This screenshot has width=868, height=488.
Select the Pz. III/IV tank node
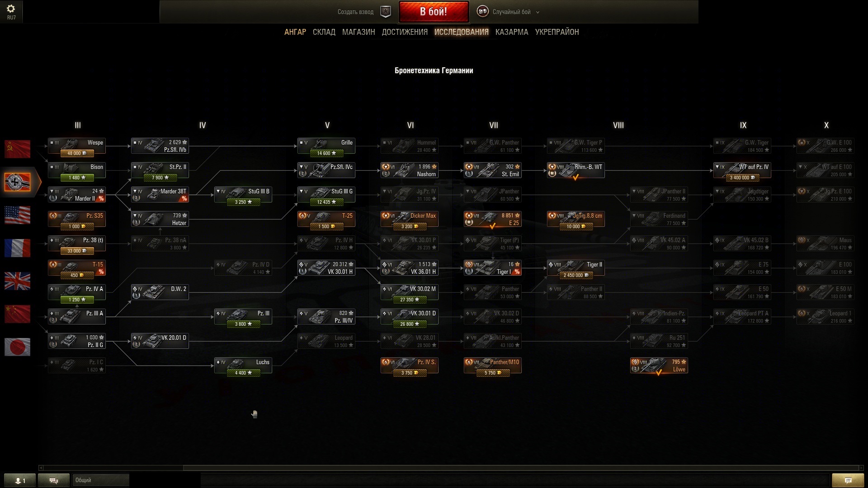[326, 317]
